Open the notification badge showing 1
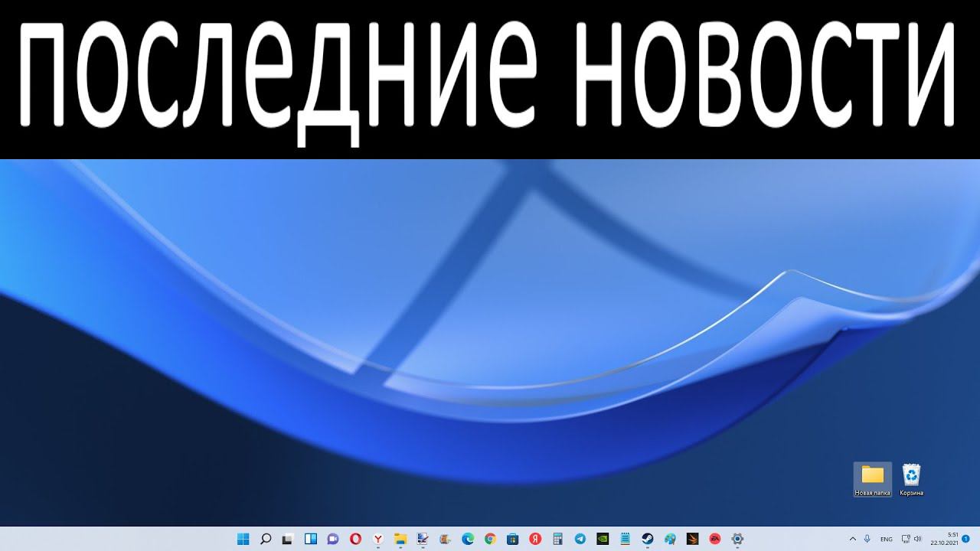This screenshot has height=551, width=980. pos(966,539)
